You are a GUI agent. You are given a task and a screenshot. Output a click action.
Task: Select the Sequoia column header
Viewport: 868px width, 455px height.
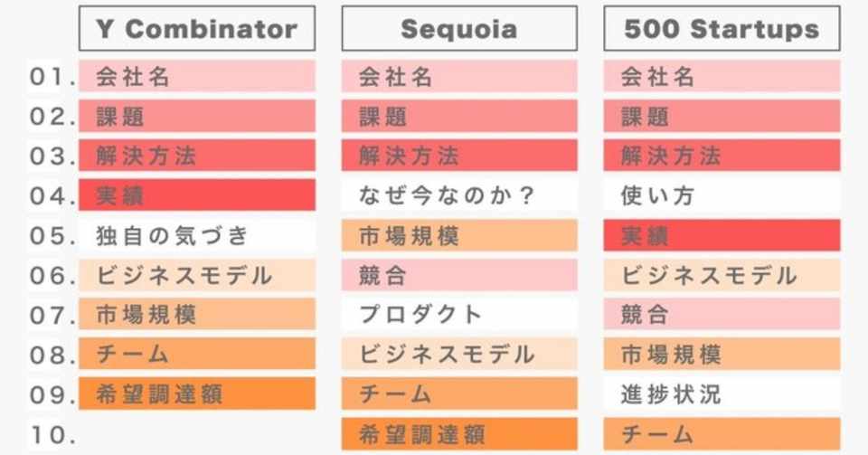[x=458, y=29]
